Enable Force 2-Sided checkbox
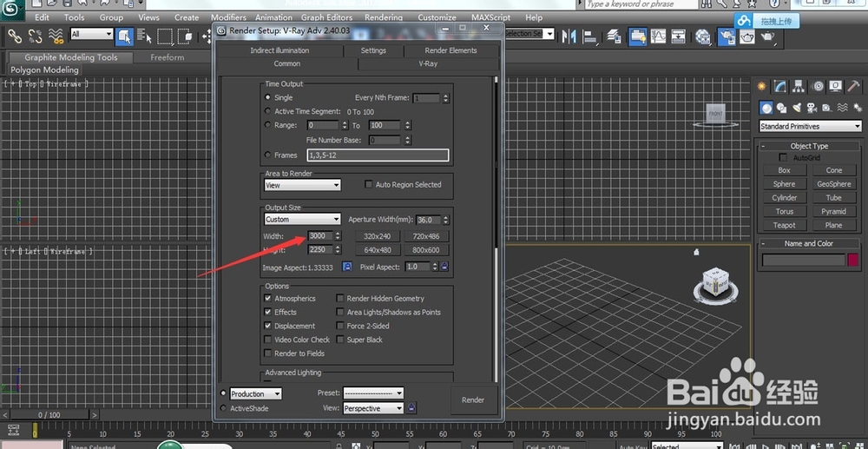868x449 pixels. click(340, 326)
